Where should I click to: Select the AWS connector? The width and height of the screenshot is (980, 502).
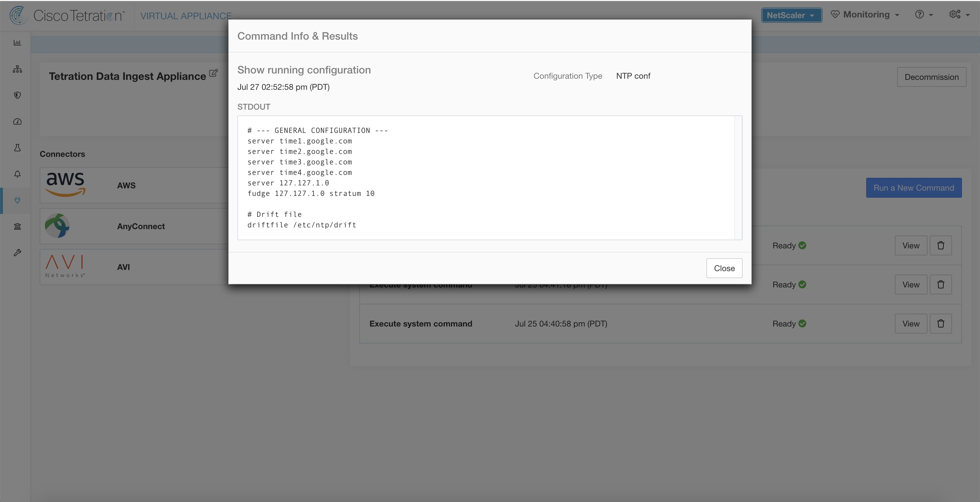134,186
